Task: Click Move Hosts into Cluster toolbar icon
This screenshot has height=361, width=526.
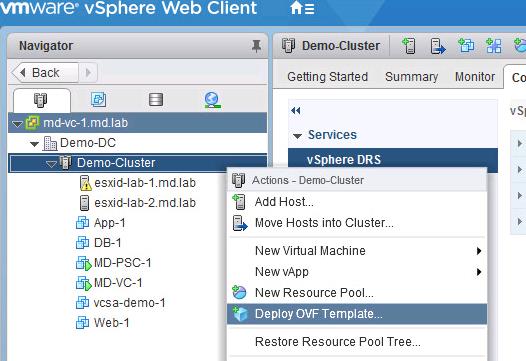Action: coord(437,46)
